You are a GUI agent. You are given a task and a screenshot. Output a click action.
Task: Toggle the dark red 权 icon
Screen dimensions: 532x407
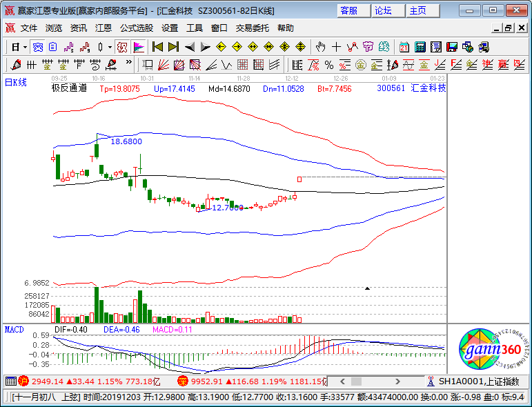[x=122, y=47]
